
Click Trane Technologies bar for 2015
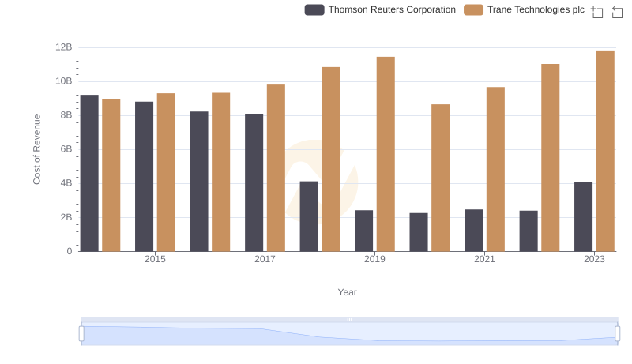click(166, 172)
